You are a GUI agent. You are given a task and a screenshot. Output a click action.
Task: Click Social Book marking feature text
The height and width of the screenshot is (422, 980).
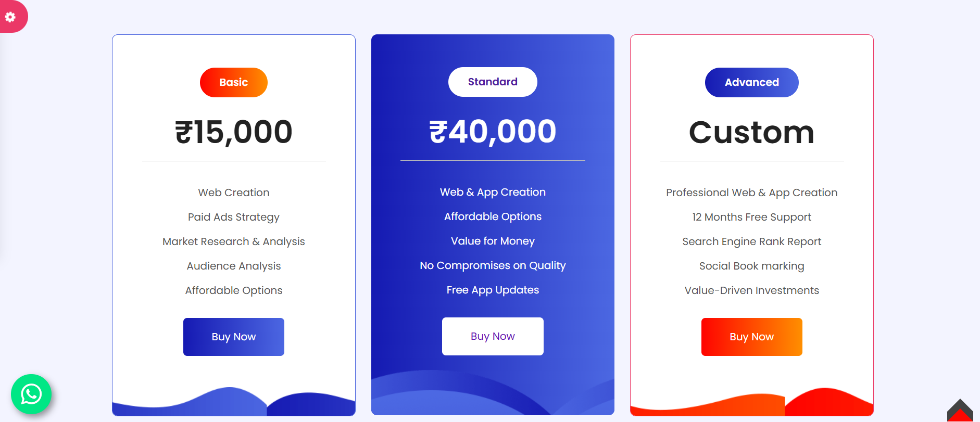751,266
